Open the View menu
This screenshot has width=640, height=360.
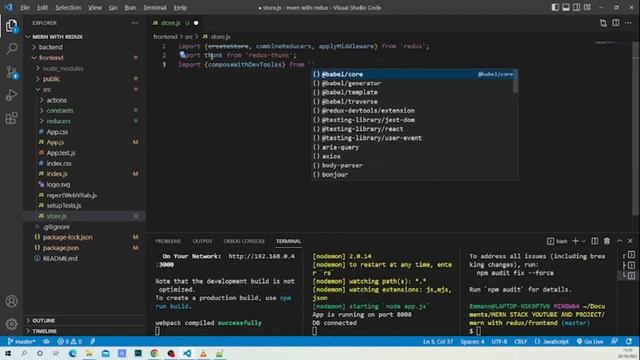tap(95, 7)
